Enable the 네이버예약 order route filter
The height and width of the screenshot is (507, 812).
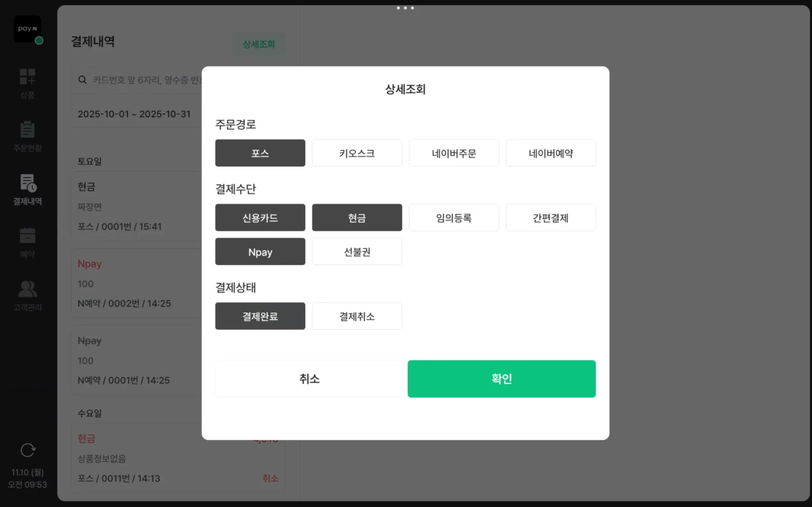click(x=550, y=153)
